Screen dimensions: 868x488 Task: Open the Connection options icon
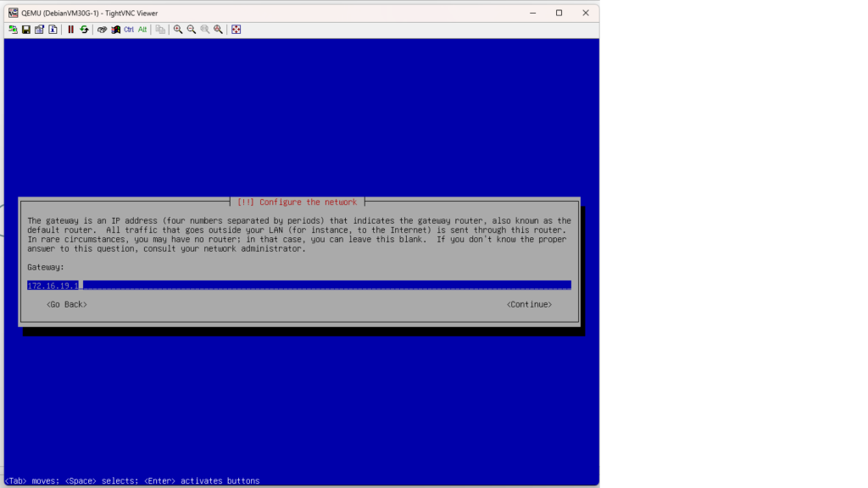39,30
